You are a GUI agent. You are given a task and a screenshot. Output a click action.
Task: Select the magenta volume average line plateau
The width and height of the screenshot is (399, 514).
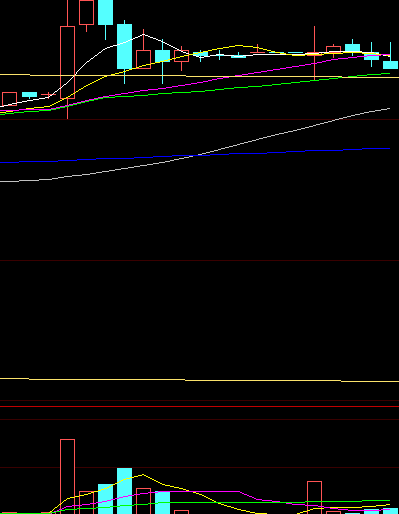pyautogui.click(x=197, y=491)
